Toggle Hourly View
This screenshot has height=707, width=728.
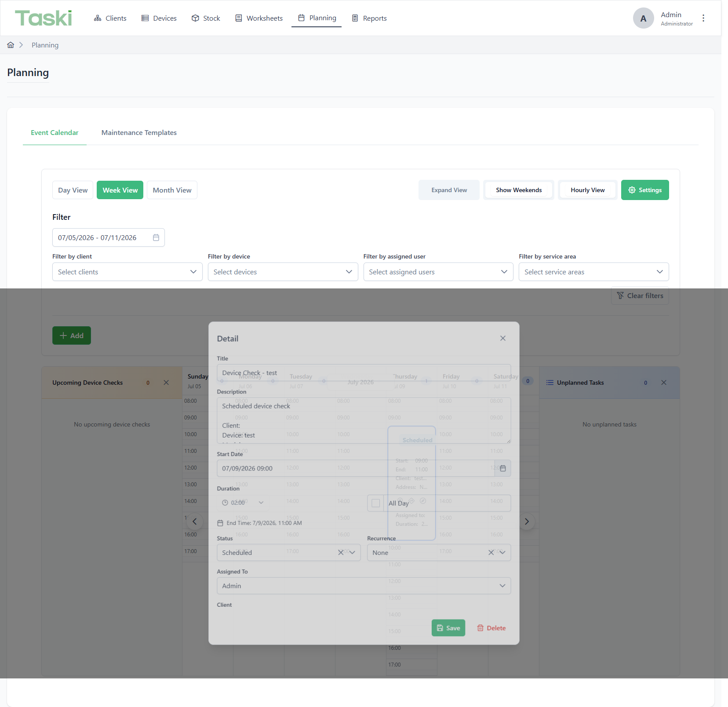pos(588,190)
